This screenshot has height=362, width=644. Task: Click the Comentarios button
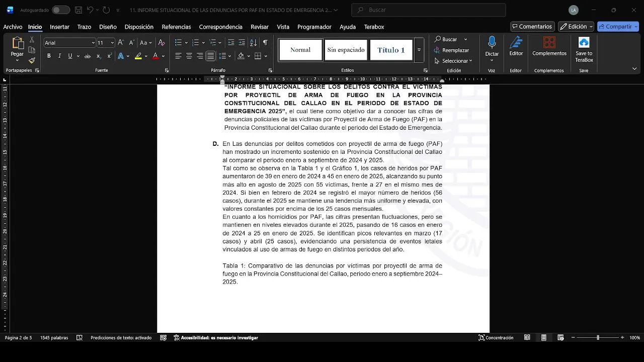pyautogui.click(x=532, y=27)
